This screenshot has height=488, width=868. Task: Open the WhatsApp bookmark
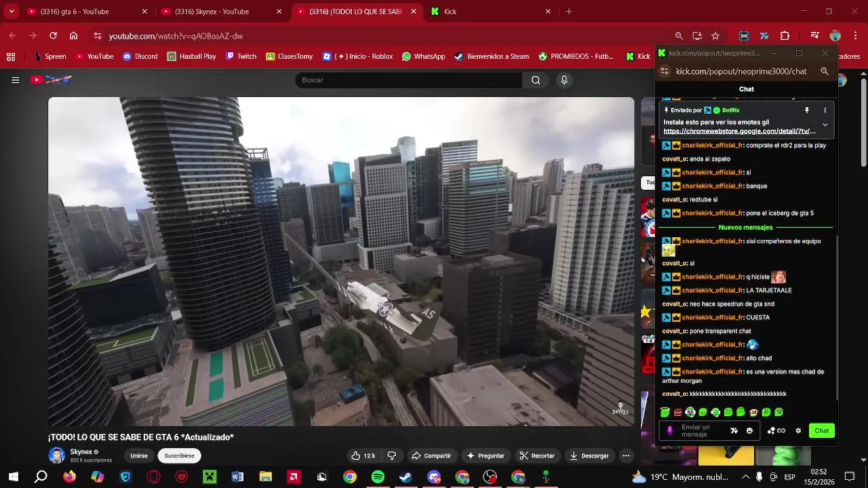click(423, 56)
